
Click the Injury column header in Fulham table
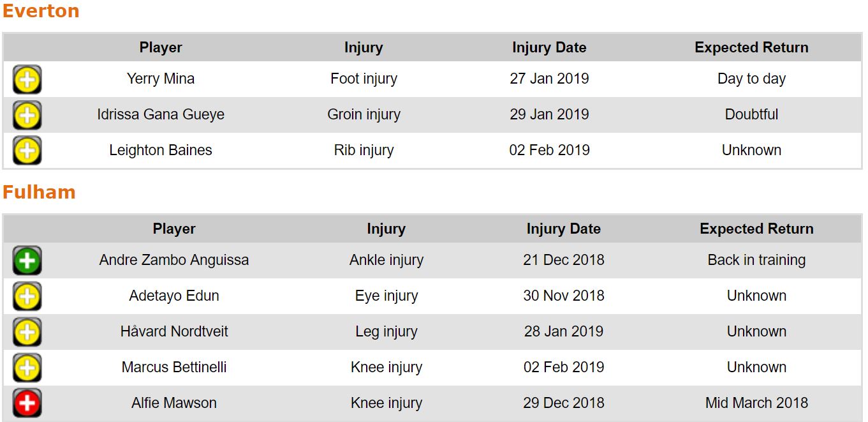(x=386, y=229)
